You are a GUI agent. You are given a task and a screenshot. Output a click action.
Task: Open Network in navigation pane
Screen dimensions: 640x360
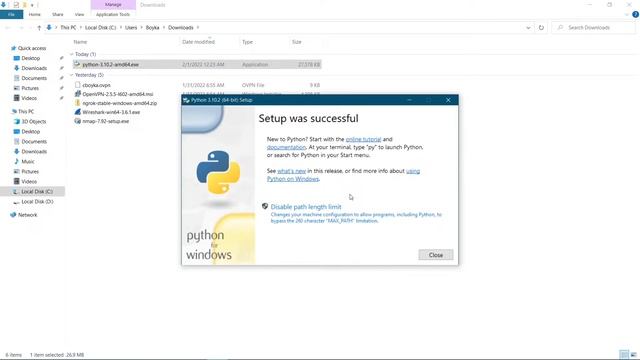[27, 215]
